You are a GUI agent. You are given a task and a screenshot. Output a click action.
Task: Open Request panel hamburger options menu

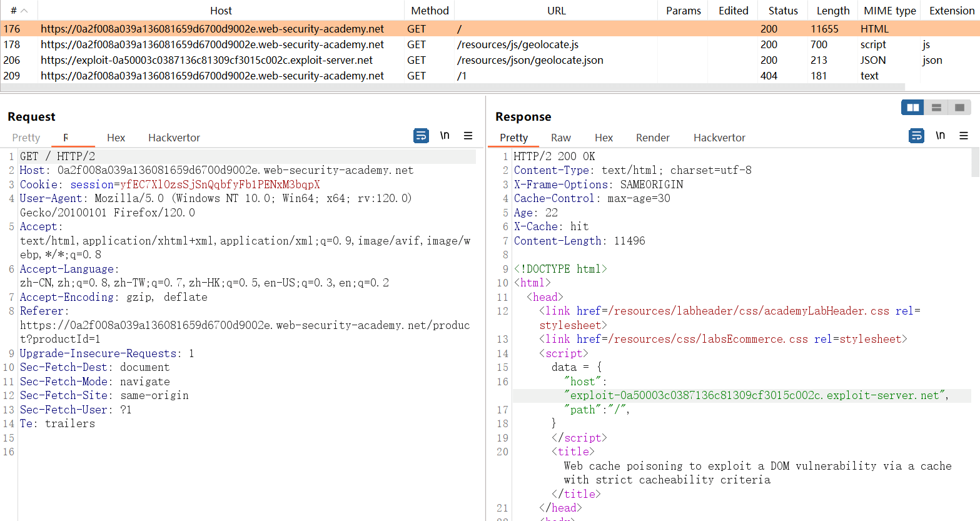(468, 136)
